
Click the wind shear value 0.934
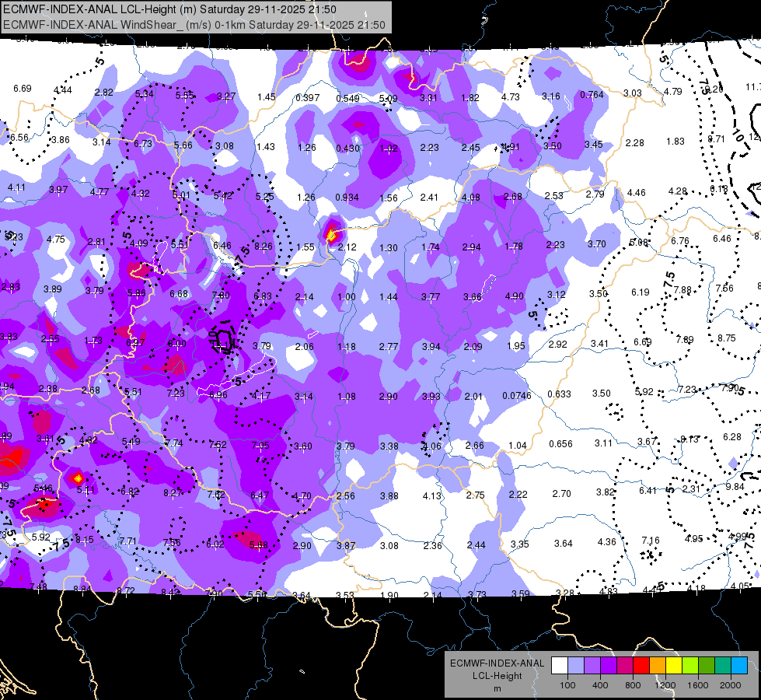(347, 198)
